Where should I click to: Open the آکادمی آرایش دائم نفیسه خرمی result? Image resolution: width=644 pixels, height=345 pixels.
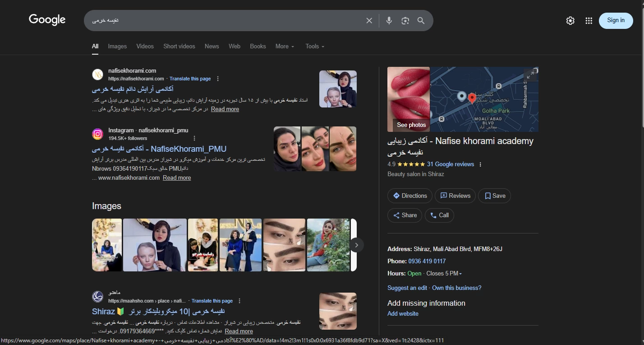click(x=133, y=89)
